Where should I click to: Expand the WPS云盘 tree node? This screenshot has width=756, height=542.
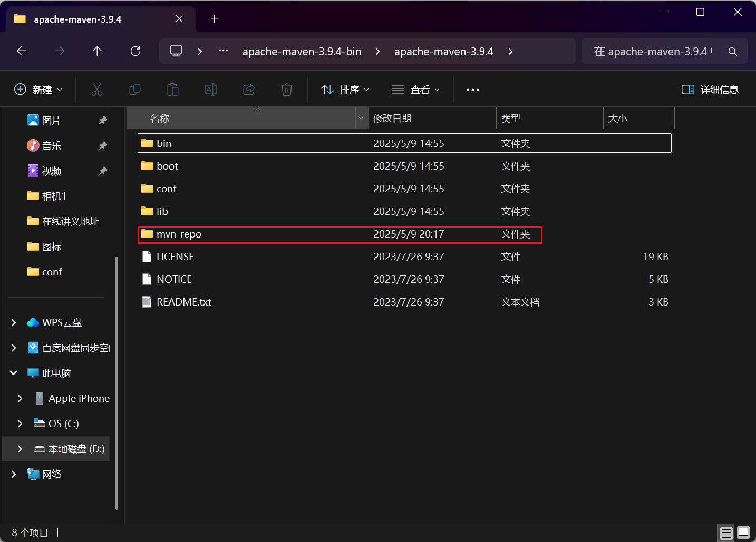tap(14, 322)
